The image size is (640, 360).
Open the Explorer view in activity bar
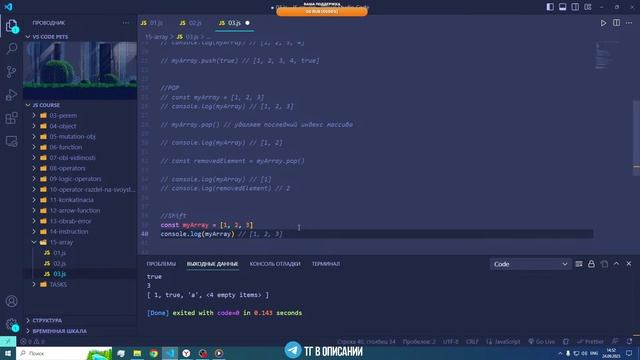[11, 26]
